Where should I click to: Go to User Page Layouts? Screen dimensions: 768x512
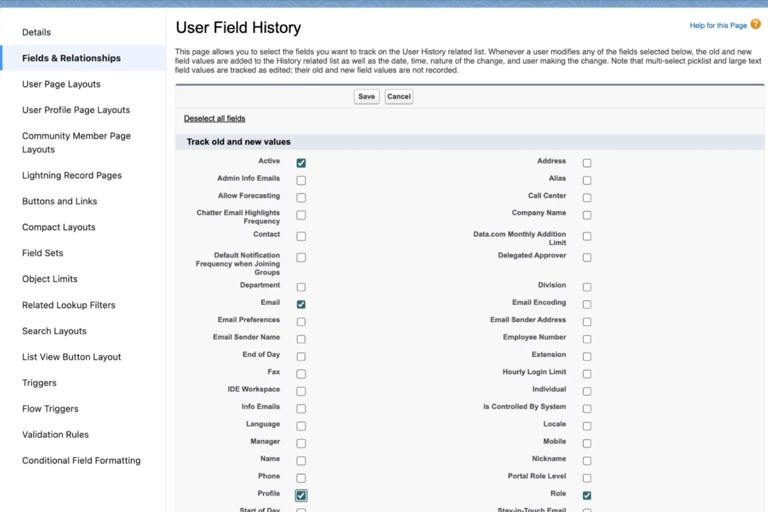[61, 84]
